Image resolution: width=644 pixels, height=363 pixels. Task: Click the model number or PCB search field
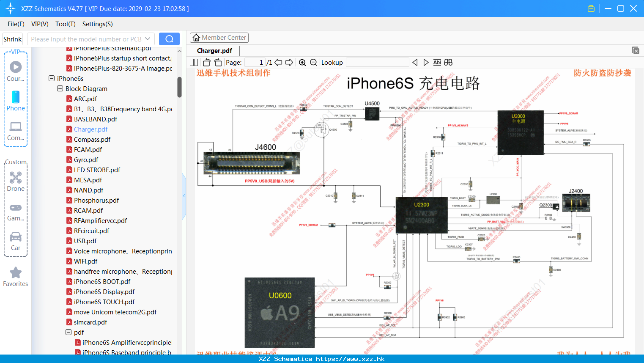click(x=86, y=39)
